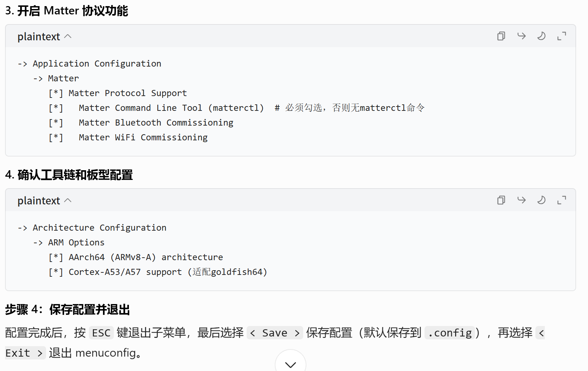Viewport: 588px width, 371px height.
Task: Copy the Matter configuration code block
Action: [501, 36]
